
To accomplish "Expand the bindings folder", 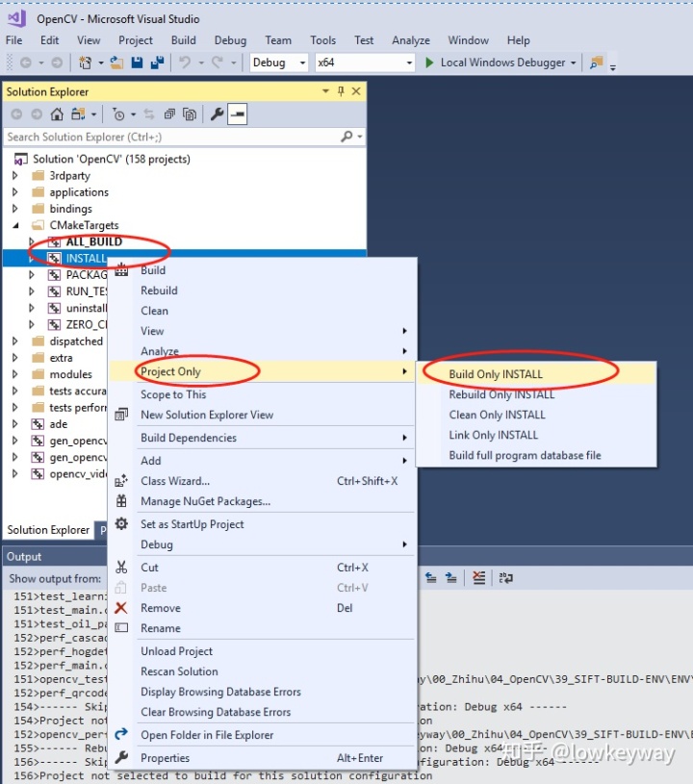I will 14,209.
